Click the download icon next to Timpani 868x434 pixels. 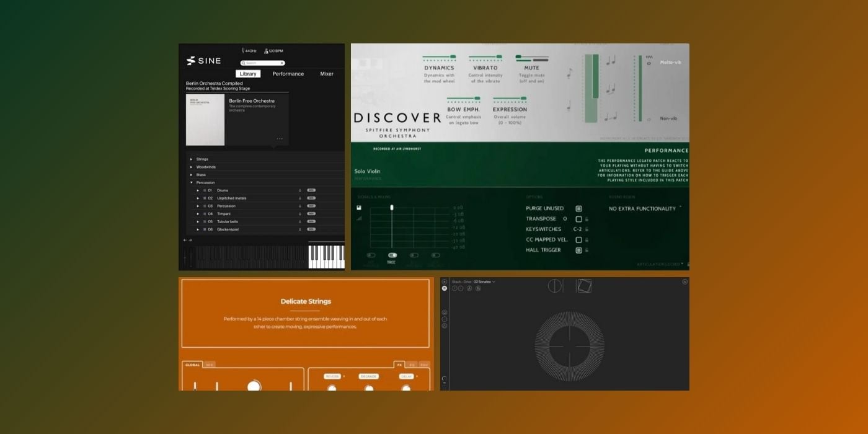tap(300, 213)
